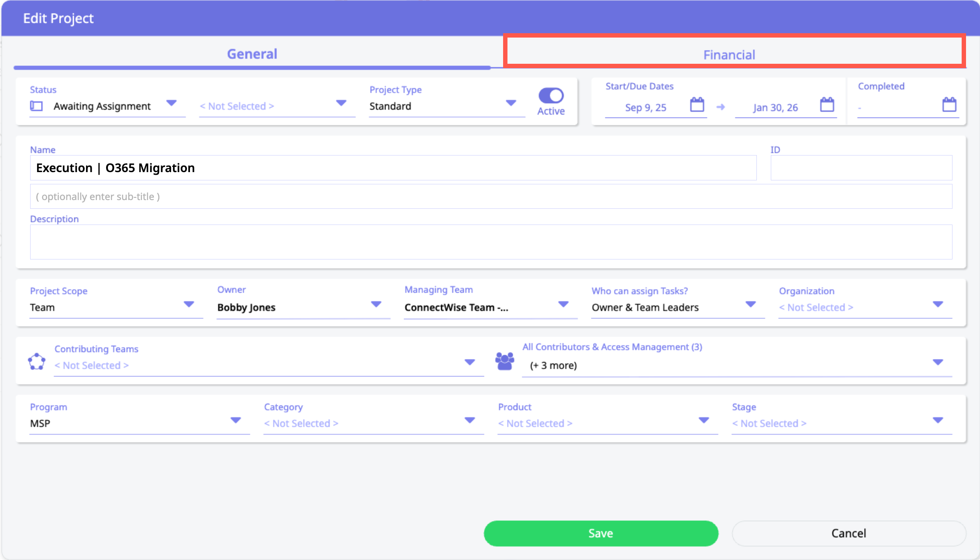Click the All Contributors people icon
980x560 pixels.
coord(505,362)
